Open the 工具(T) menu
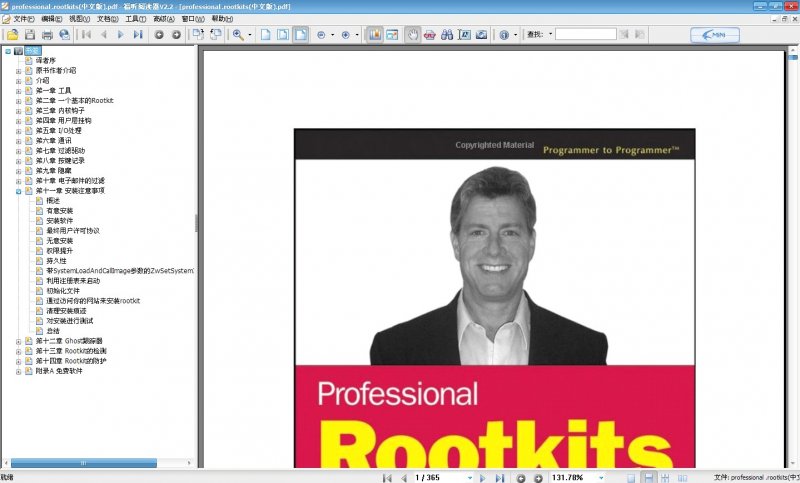The width and height of the screenshot is (800, 483). click(136, 19)
